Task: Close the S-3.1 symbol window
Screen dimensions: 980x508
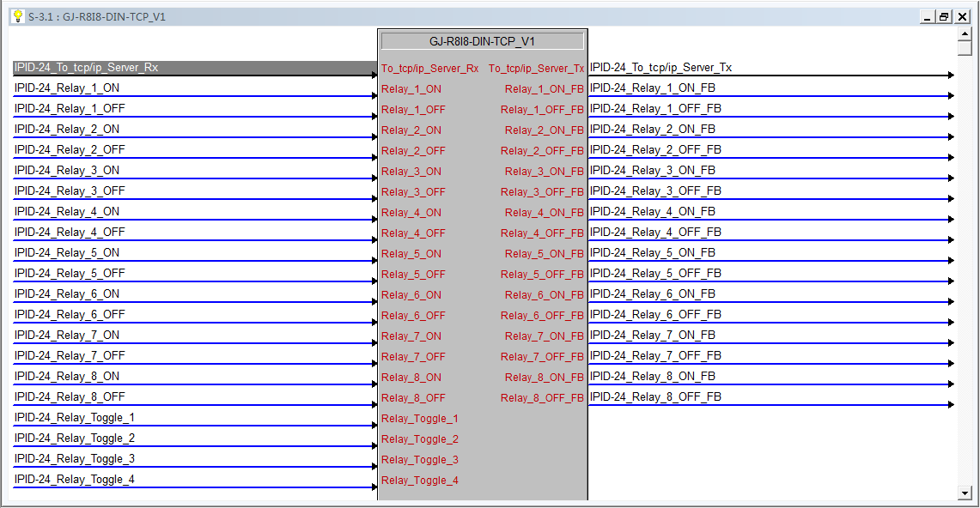Action: [963, 17]
